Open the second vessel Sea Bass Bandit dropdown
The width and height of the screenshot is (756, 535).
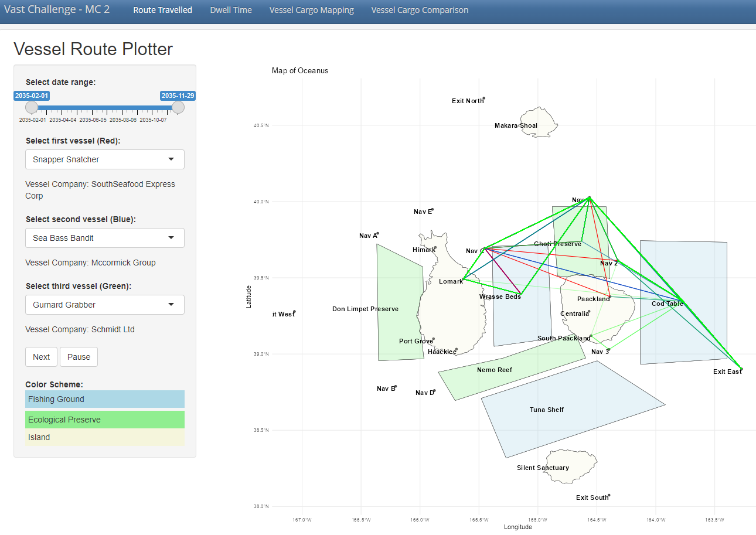click(105, 238)
